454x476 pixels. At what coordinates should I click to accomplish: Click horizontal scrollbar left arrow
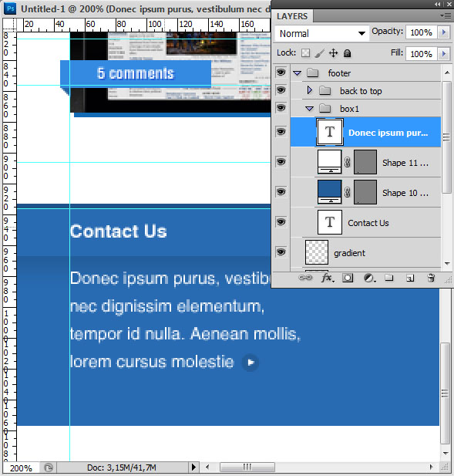207,467
